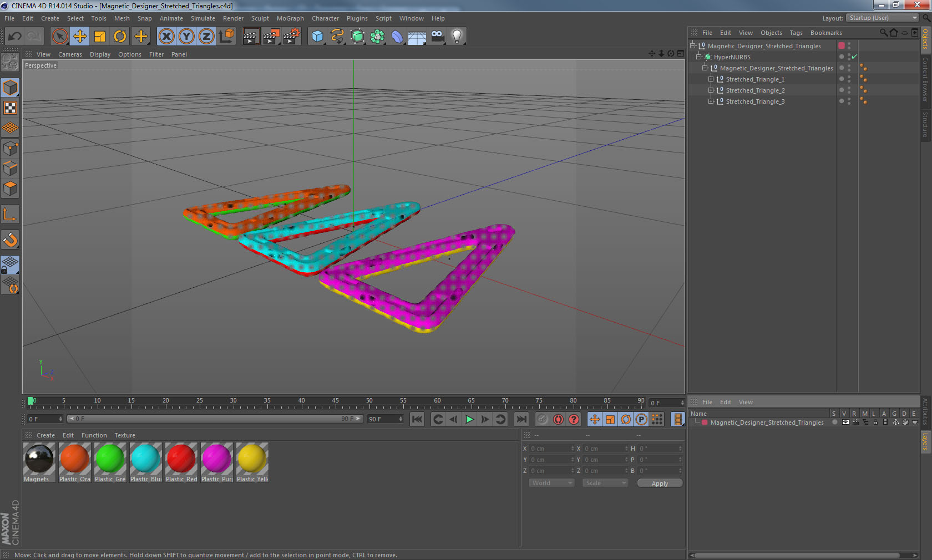Viewport: 932px width, 560px height.
Task: Open the floor environment objects icon
Action: coord(417,37)
